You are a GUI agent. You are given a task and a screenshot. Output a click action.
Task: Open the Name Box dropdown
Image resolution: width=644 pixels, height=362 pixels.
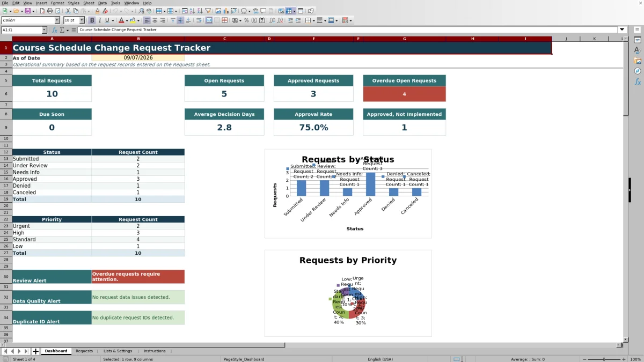(x=44, y=30)
